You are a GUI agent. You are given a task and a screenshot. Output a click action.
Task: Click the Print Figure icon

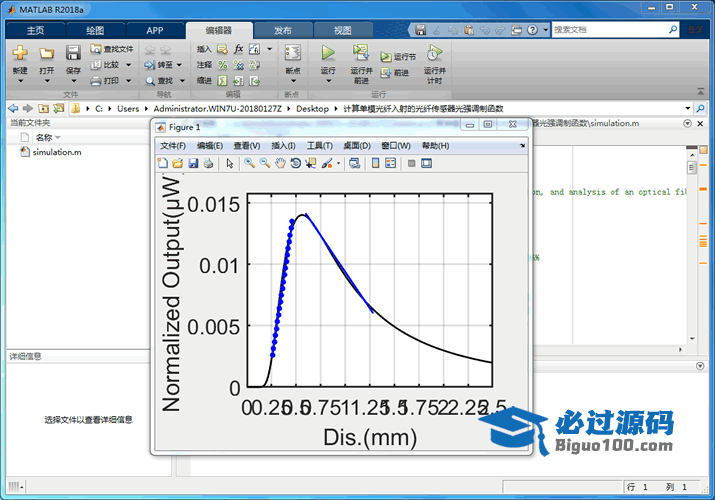(208, 163)
